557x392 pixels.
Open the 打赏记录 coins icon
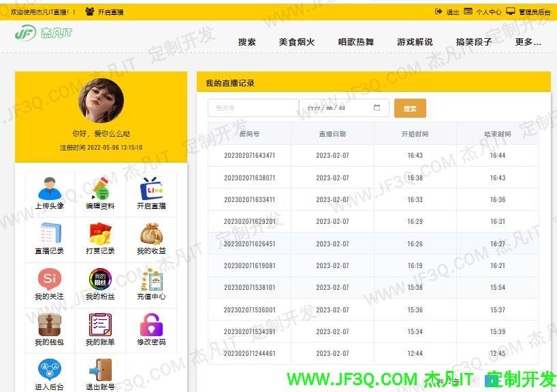99,234
